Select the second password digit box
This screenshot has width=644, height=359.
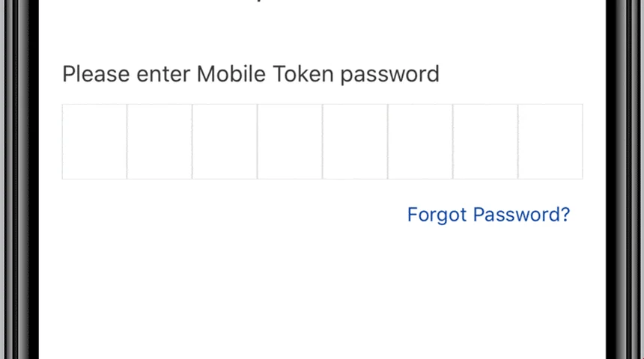(160, 141)
